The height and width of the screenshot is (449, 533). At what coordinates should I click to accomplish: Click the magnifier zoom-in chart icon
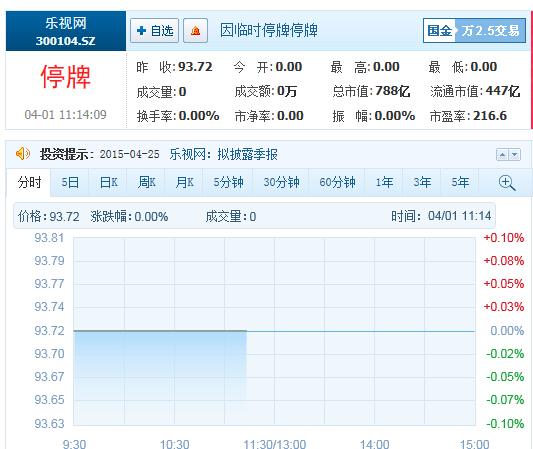[507, 183]
